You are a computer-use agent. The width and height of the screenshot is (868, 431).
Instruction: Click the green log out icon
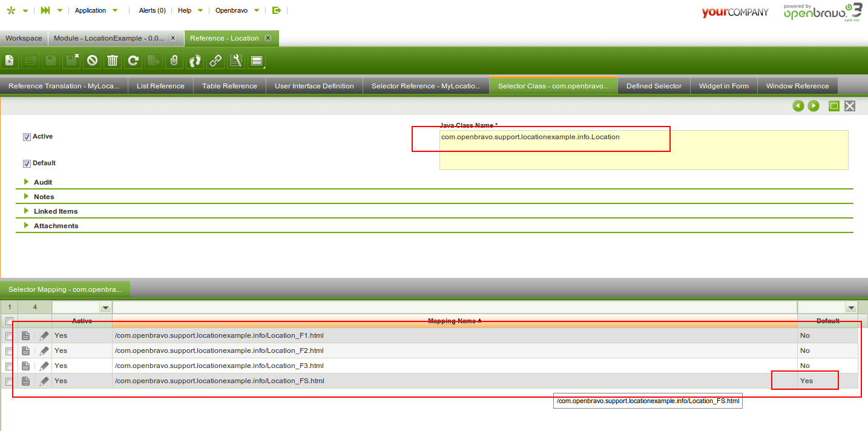(x=277, y=10)
